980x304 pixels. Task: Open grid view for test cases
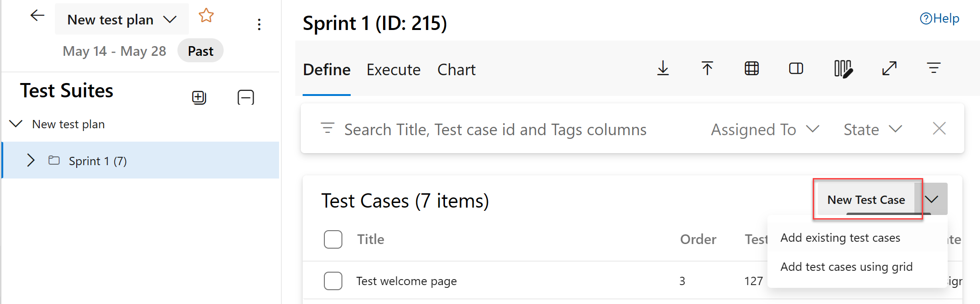pos(751,68)
